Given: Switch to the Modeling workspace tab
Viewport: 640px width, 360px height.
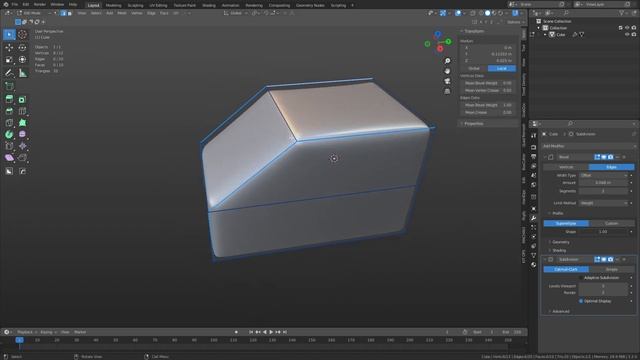Looking at the screenshot, I should (x=113, y=5).
